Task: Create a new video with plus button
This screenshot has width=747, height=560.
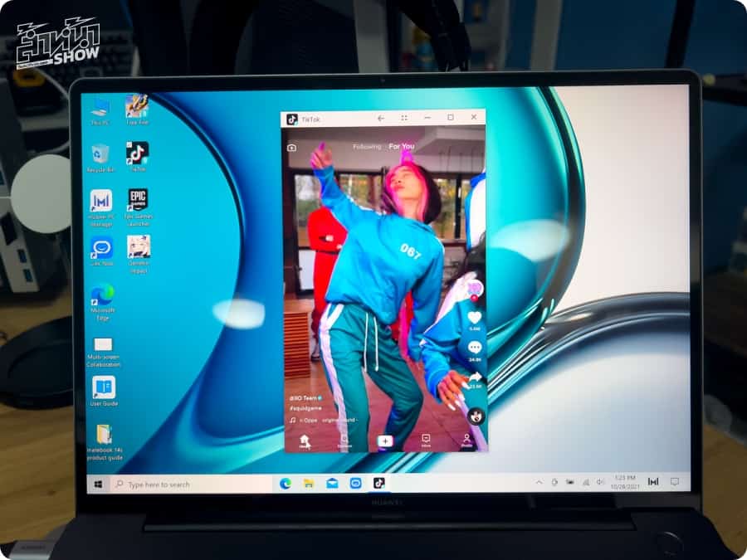Action: click(x=385, y=441)
